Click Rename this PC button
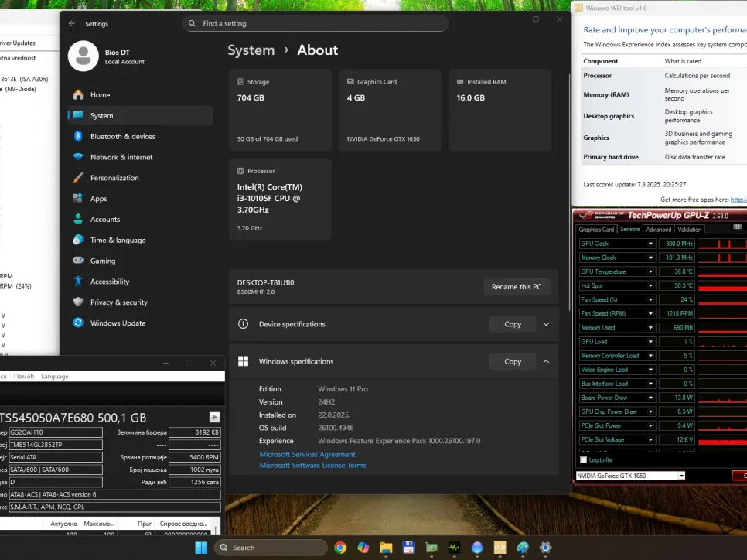The height and width of the screenshot is (560, 747). point(517,287)
